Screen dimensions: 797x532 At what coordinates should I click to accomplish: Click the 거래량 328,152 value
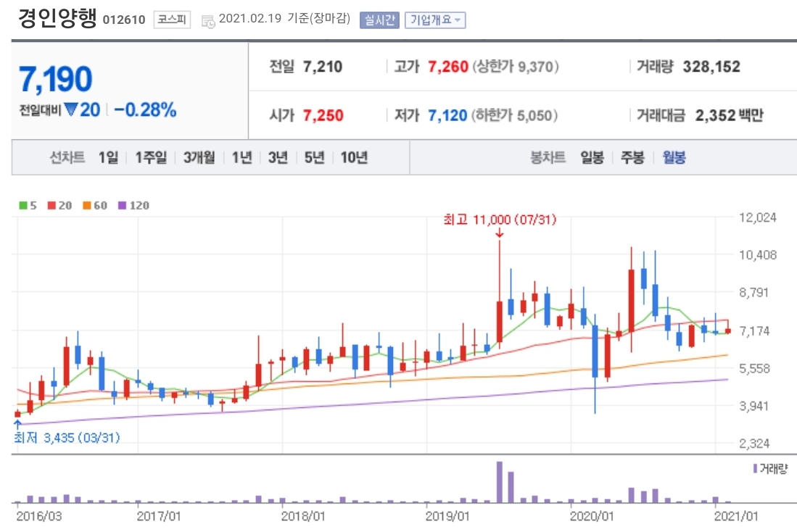pos(711,67)
